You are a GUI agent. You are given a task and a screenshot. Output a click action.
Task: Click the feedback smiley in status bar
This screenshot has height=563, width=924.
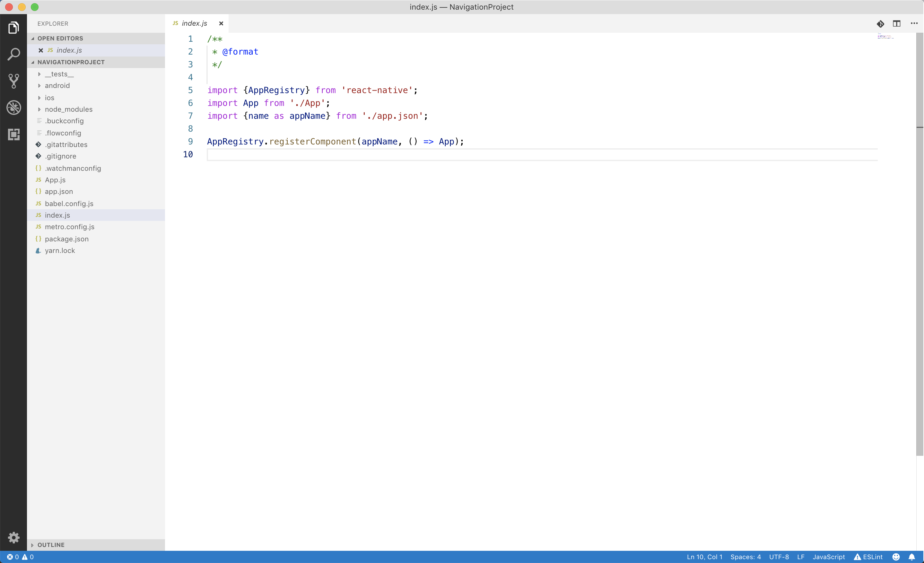point(896,557)
